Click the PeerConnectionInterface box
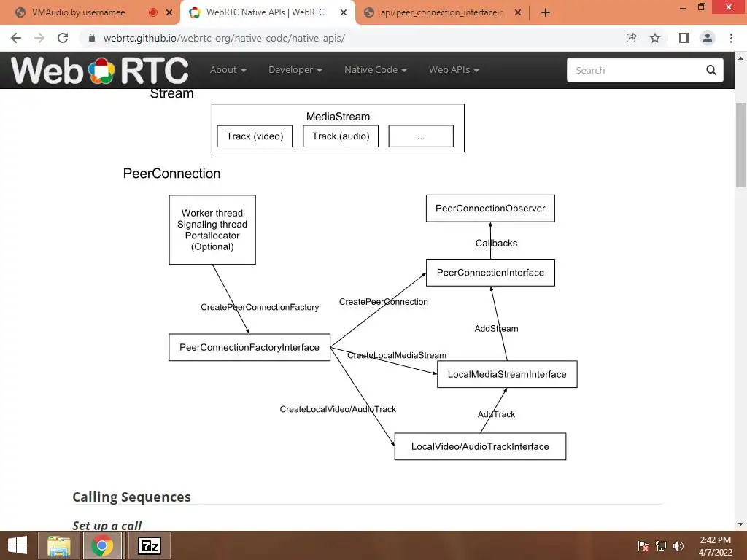Screen dimensions: 747x560 (490, 273)
